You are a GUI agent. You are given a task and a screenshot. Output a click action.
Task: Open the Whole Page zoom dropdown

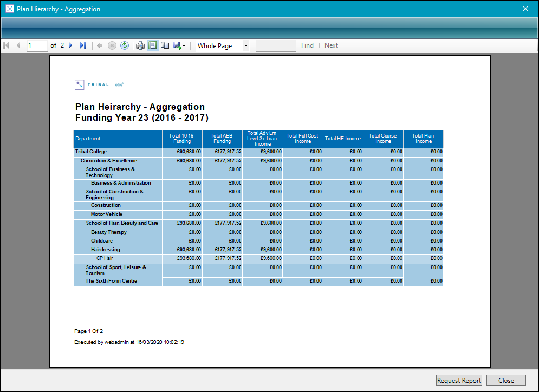(x=246, y=45)
